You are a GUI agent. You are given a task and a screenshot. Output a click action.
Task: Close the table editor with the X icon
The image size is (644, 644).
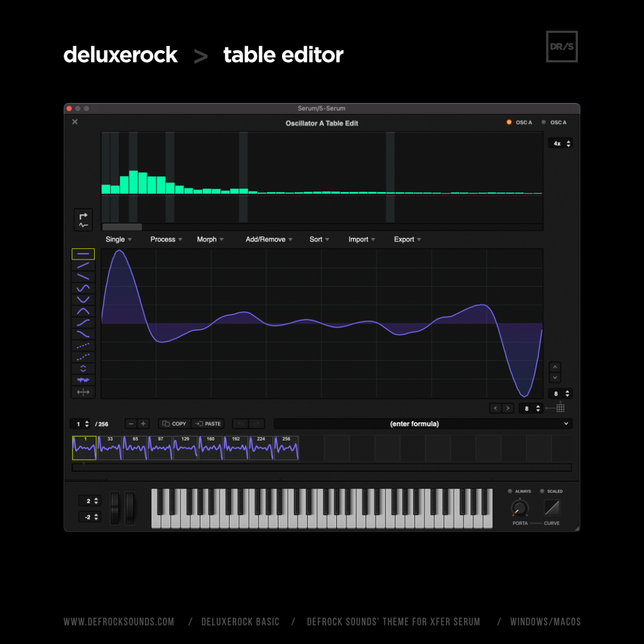75,122
